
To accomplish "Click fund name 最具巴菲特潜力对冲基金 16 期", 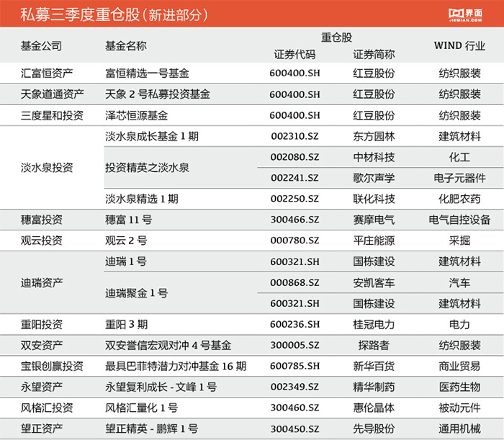I will pos(176,366).
